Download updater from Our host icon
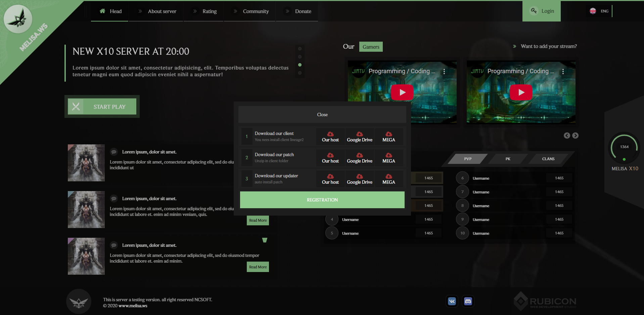This screenshot has width=644, height=315. pos(330,177)
